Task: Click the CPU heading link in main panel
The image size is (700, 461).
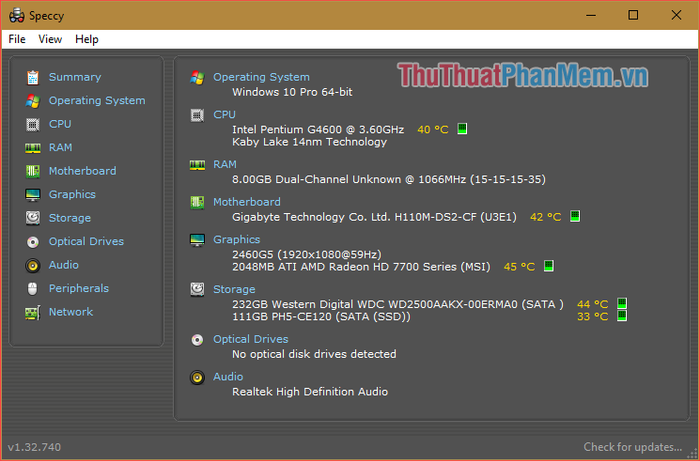Action: click(224, 115)
